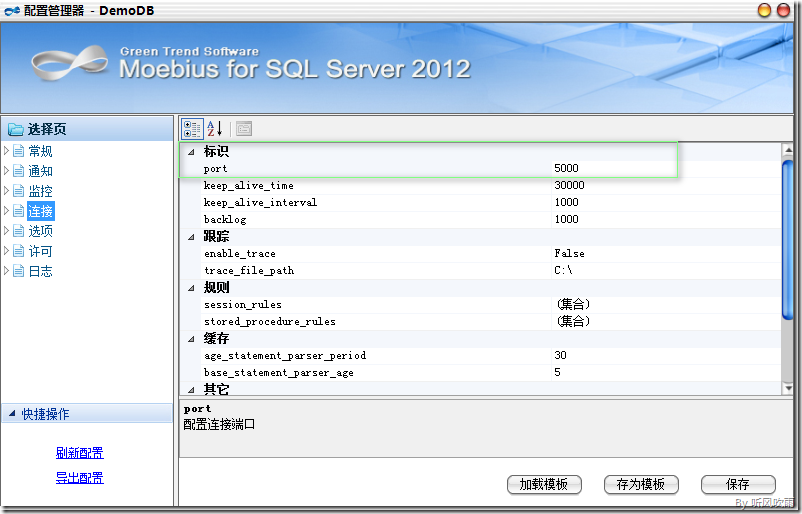Select the enable_trace property name
The width and height of the screenshot is (802, 514).
tap(240, 254)
